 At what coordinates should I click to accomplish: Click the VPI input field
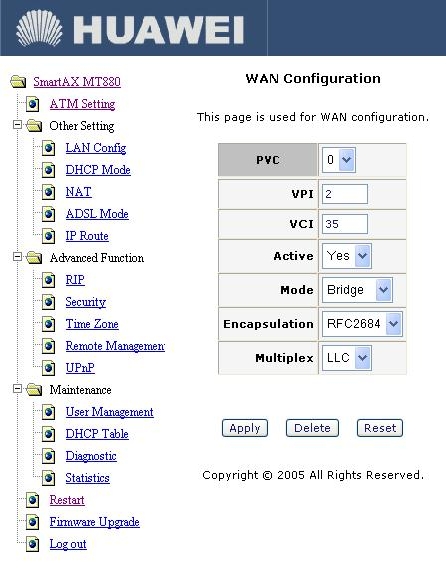pyautogui.click(x=345, y=194)
